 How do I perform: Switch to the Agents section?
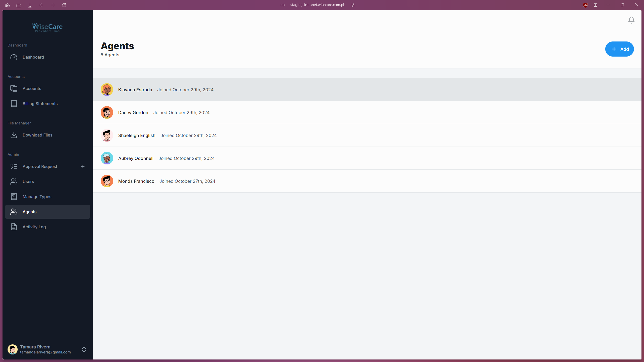coord(29,212)
